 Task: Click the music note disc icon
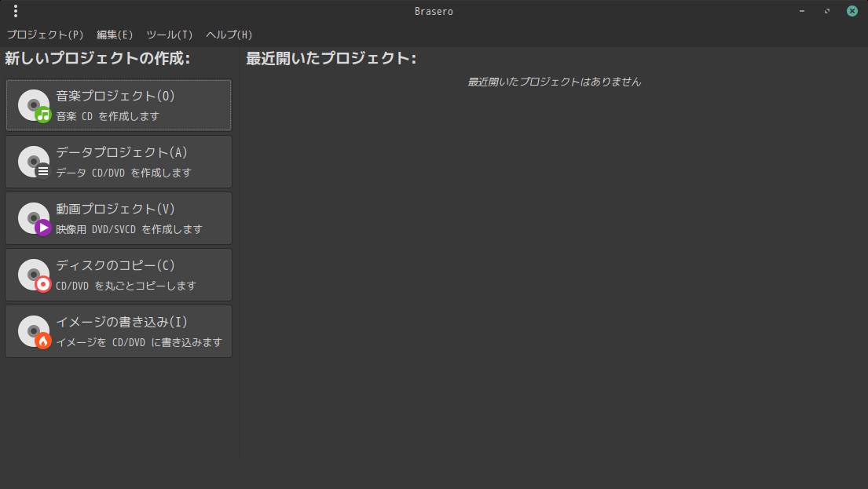(x=35, y=106)
